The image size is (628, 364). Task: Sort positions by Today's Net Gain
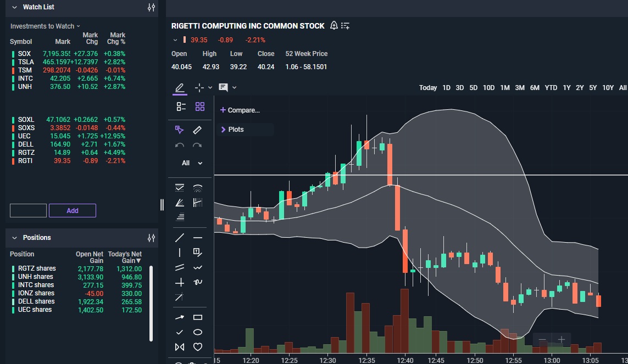125,257
